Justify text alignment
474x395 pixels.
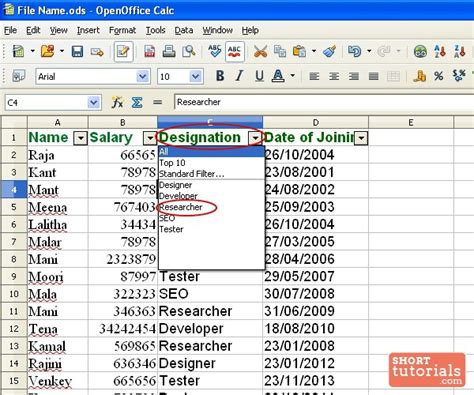coord(374,77)
